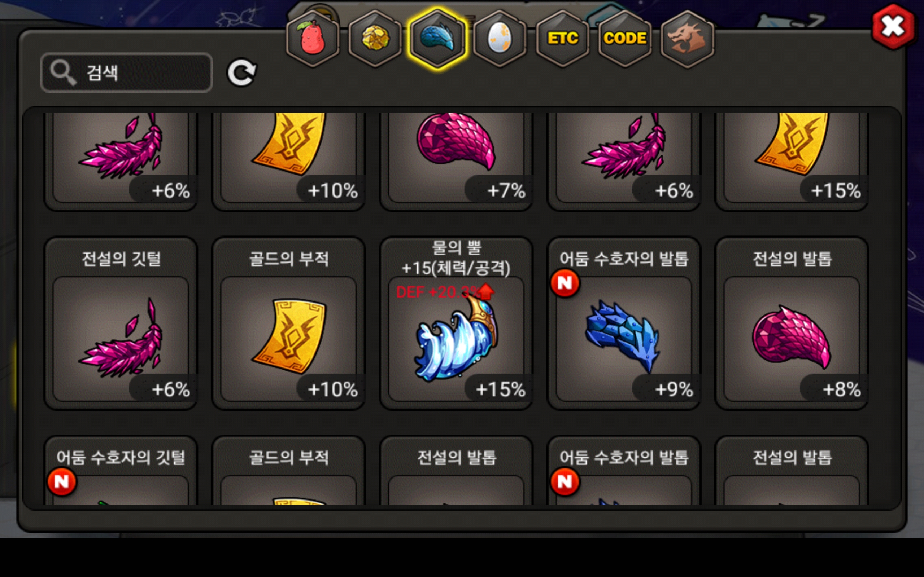Open the fruit food category tab
The height and width of the screenshot is (577, 924).
point(313,38)
